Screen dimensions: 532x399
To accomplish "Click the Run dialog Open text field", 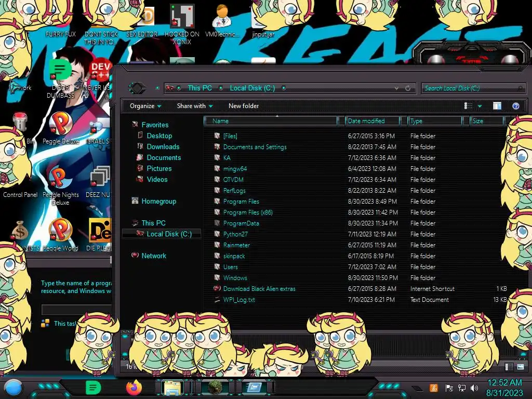I will (x=77, y=310).
